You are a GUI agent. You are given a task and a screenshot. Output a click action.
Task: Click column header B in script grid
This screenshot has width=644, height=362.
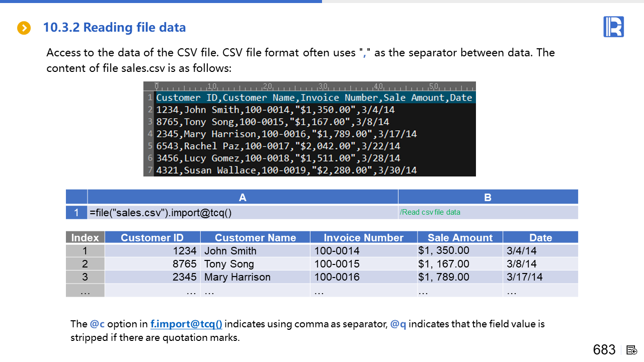point(488,198)
